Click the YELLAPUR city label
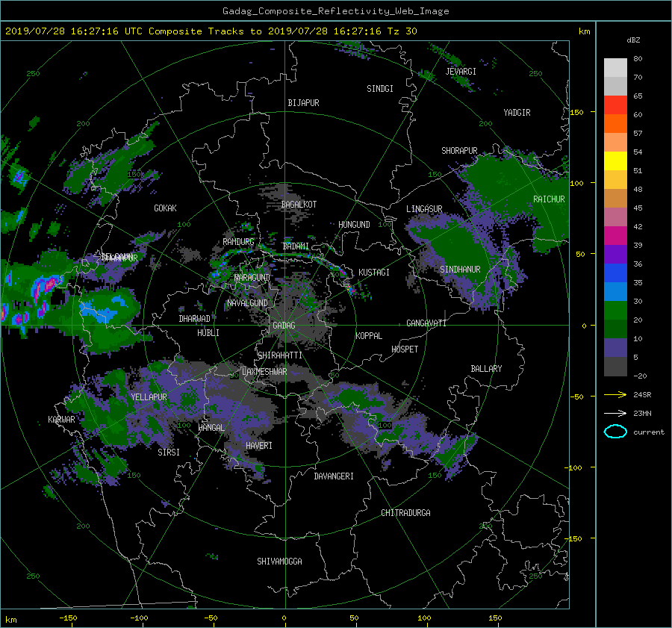 [149, 397]
